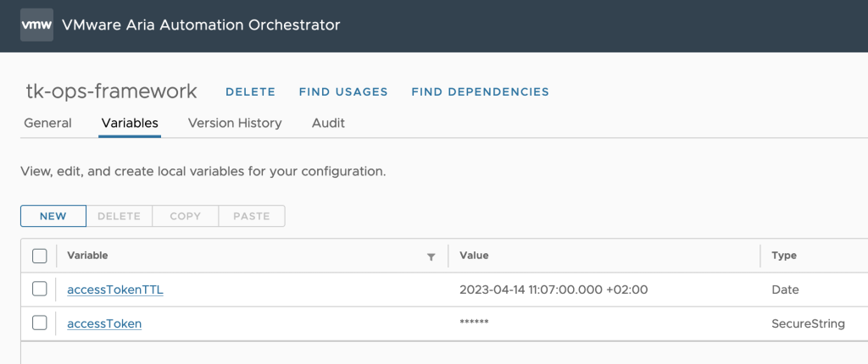Click the PASTE button

251,217
